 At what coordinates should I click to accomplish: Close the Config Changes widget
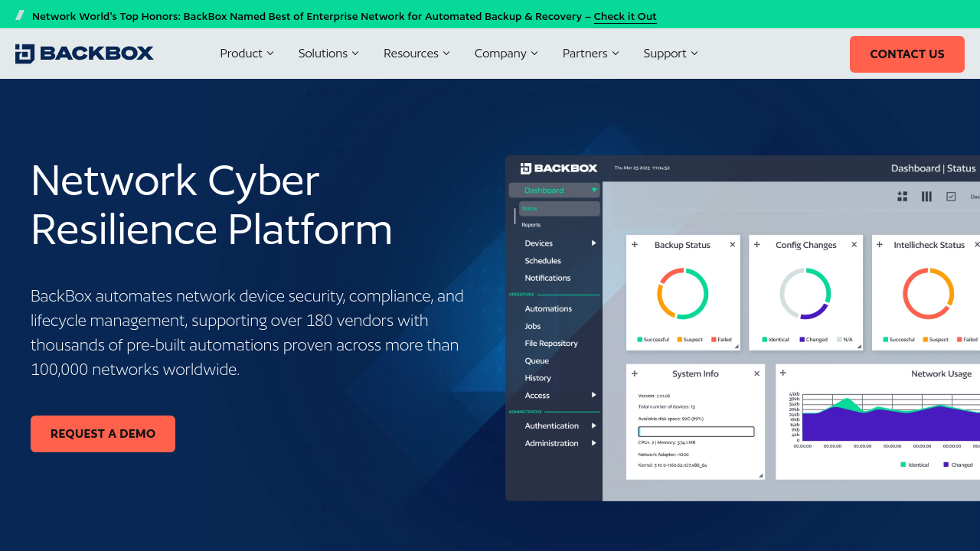click(x=854, y=245)
